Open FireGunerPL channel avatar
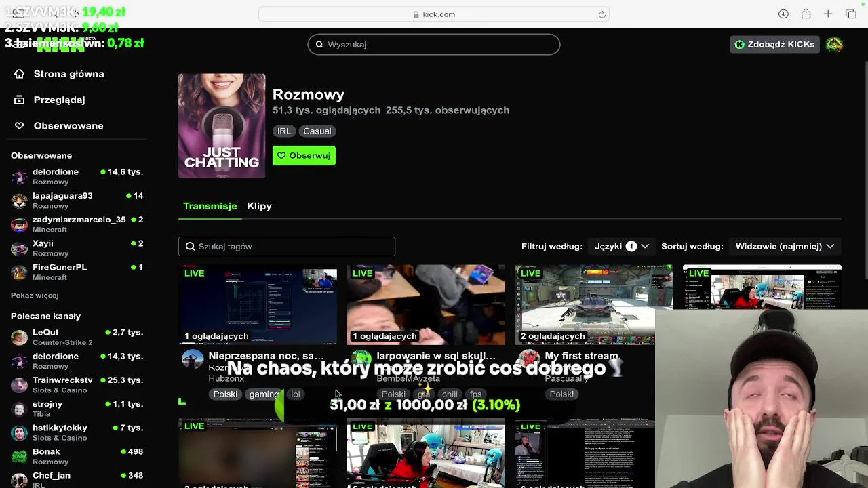The width and height of the screenshot is (868, 488). (x=20, y=272)
